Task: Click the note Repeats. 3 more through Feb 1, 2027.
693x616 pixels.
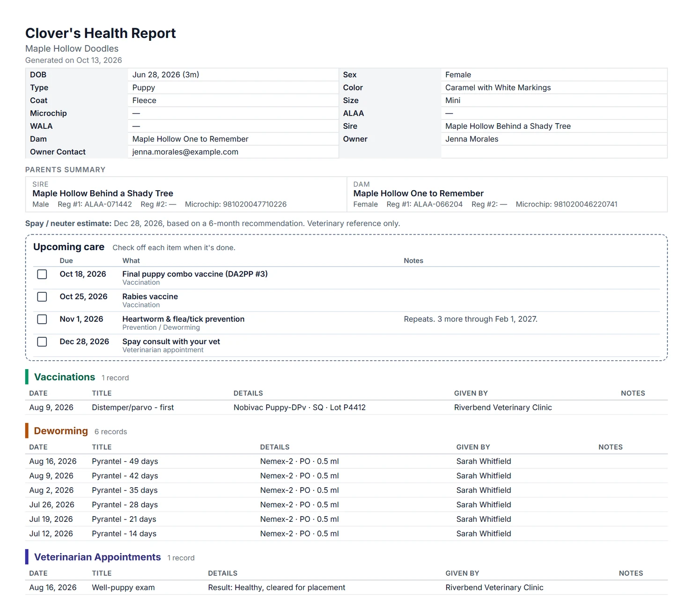Action: click(471, 319)
